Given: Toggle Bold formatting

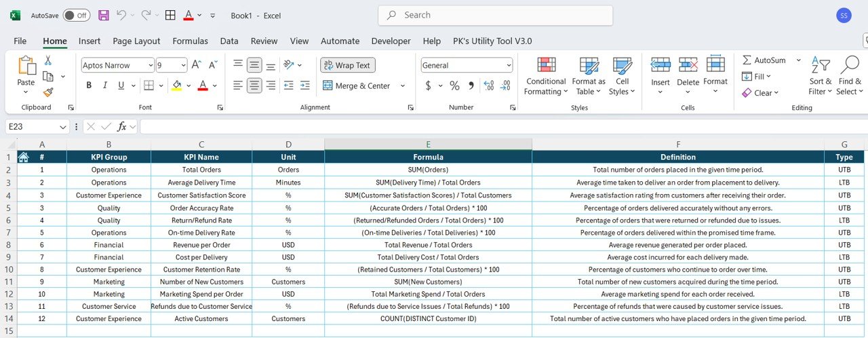Looking at the screenshot, I should pos(89,86).
